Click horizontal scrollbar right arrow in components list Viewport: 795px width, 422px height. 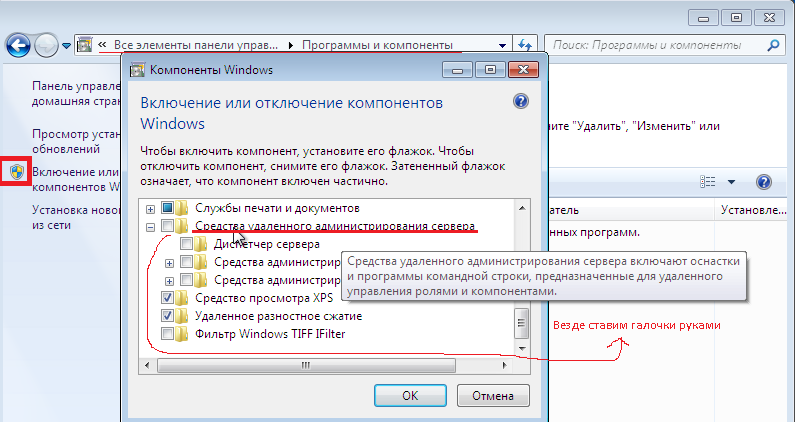[x=504, y=365]
